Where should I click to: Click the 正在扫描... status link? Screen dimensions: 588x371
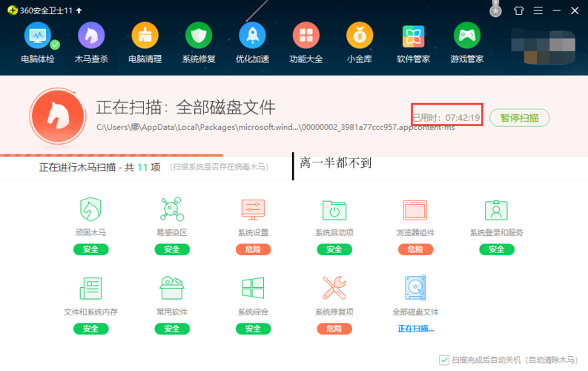415,329
